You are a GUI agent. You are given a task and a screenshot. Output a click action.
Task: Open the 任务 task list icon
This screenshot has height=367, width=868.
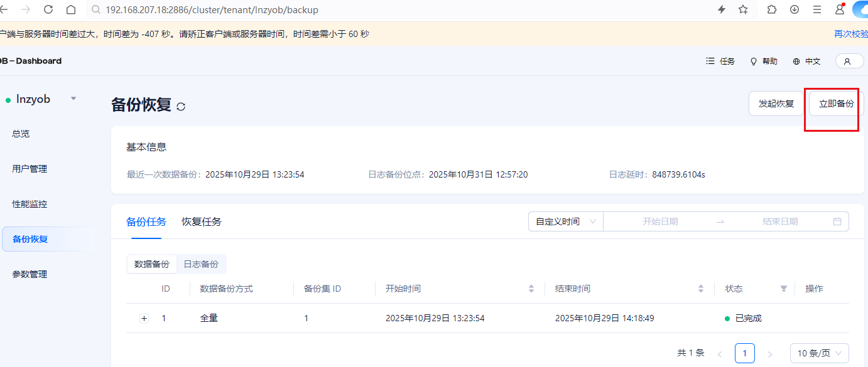pos(710,61)
